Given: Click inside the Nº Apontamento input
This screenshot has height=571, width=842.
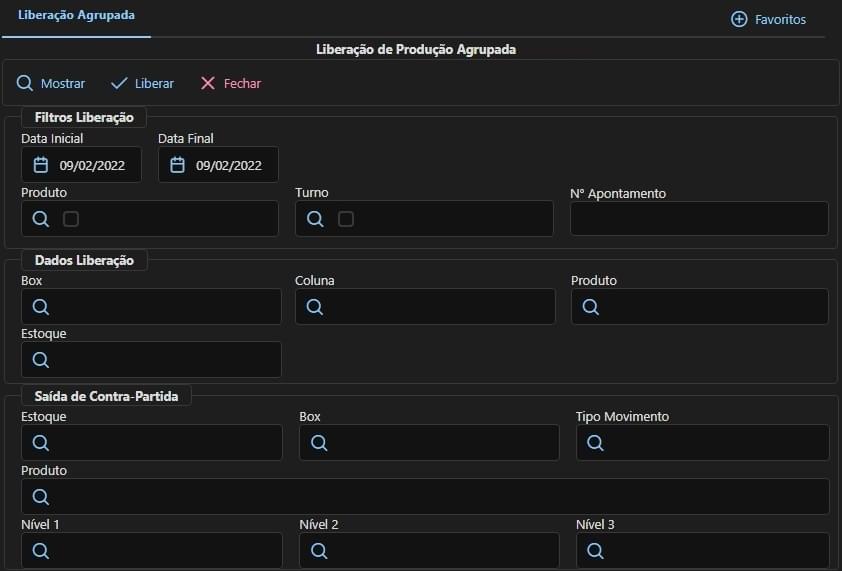Looking at the screenshot, I should 699,219.
